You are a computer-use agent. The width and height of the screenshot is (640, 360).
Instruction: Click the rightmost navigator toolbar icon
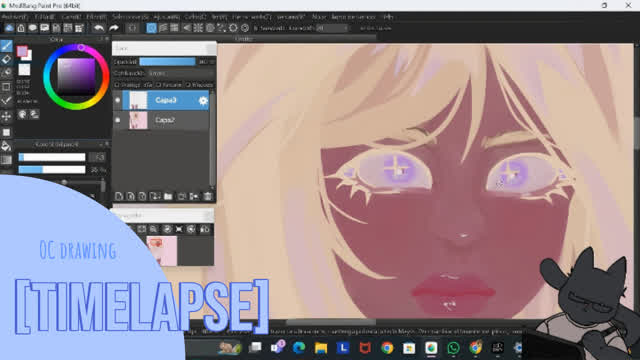tap(204, 229)
